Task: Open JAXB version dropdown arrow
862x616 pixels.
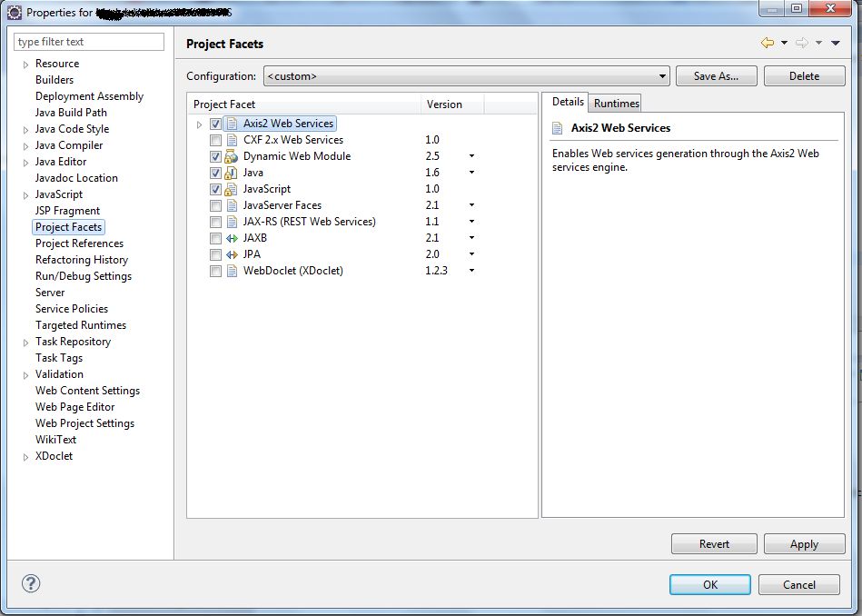Action: coord(471,238)
